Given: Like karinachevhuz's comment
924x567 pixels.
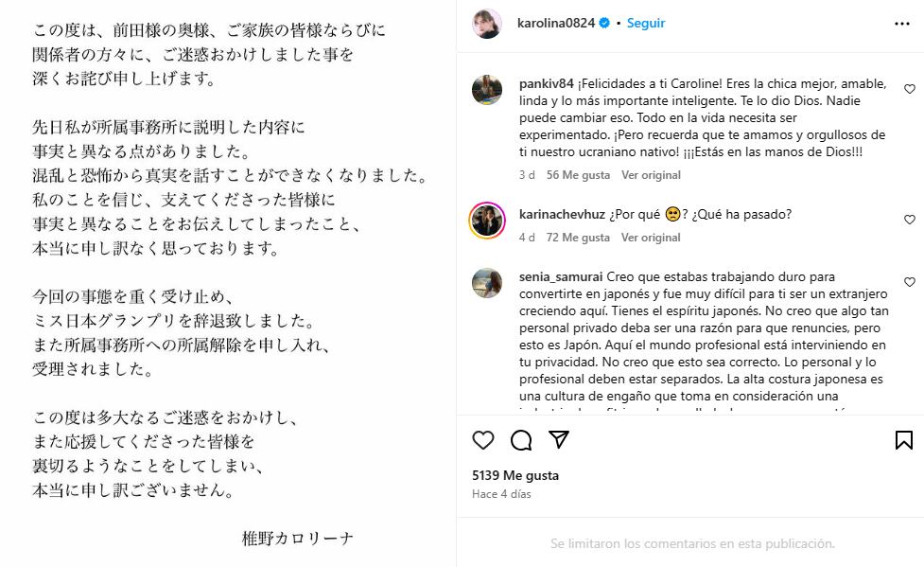Looking at the screenshot, I should [910, 220].
